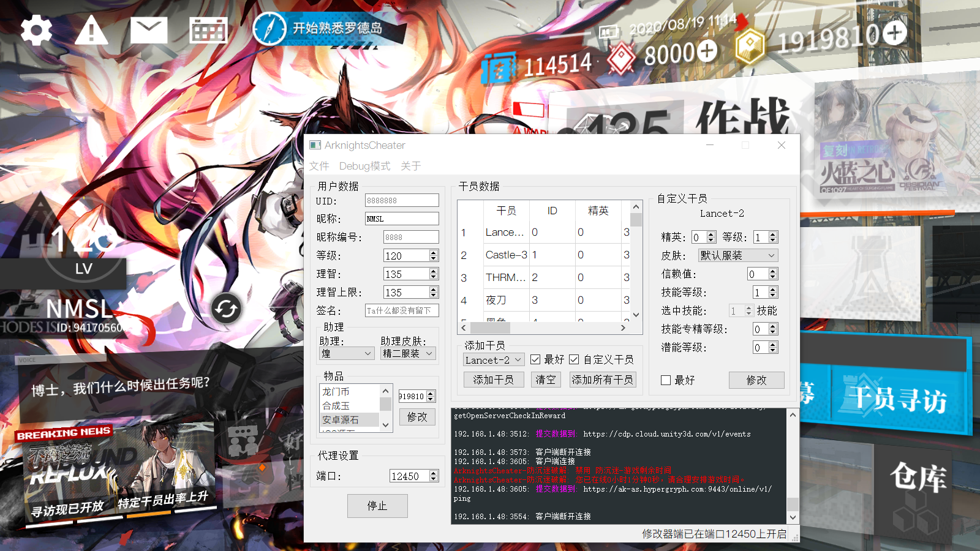Open the calendar events icon

click(x=208, y=30)
